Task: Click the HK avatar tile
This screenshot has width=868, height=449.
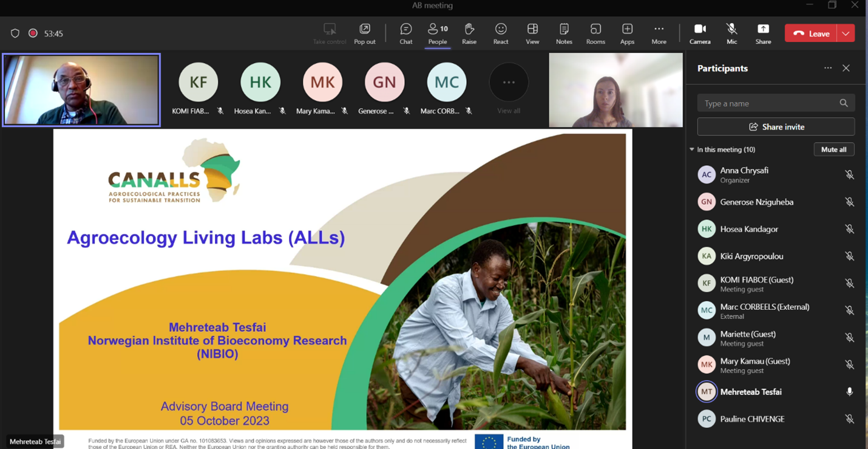Action: pyautogui.click(x=260, y=82)
